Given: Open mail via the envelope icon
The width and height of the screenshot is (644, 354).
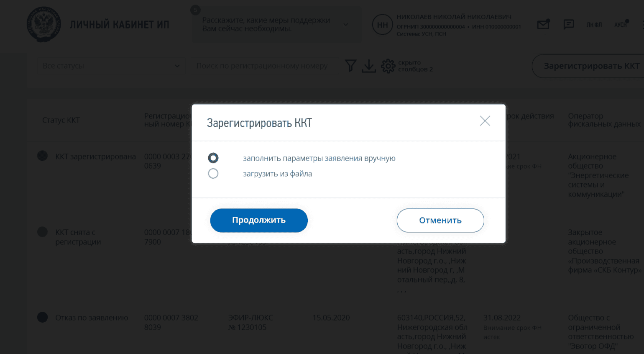Looking at the screenshot, I should (x=543, y=25).
